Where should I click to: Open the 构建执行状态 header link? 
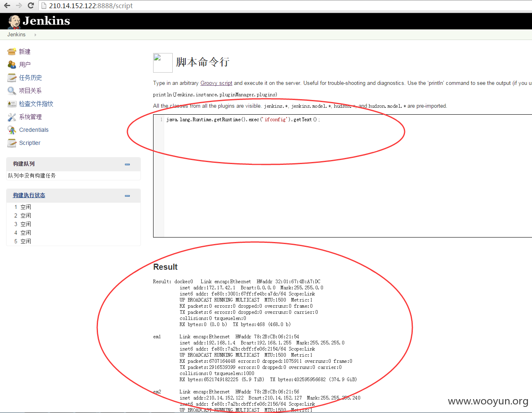pos(29,195)
